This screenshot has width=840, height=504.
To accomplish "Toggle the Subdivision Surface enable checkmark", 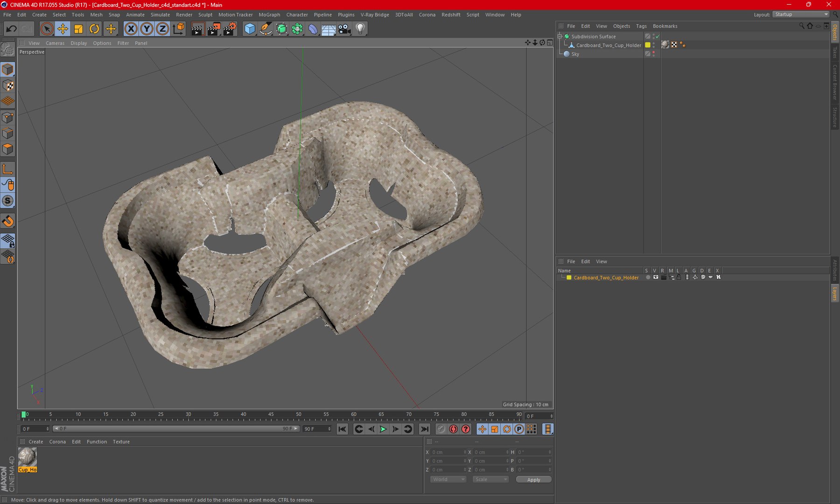I will click(658, 36).
